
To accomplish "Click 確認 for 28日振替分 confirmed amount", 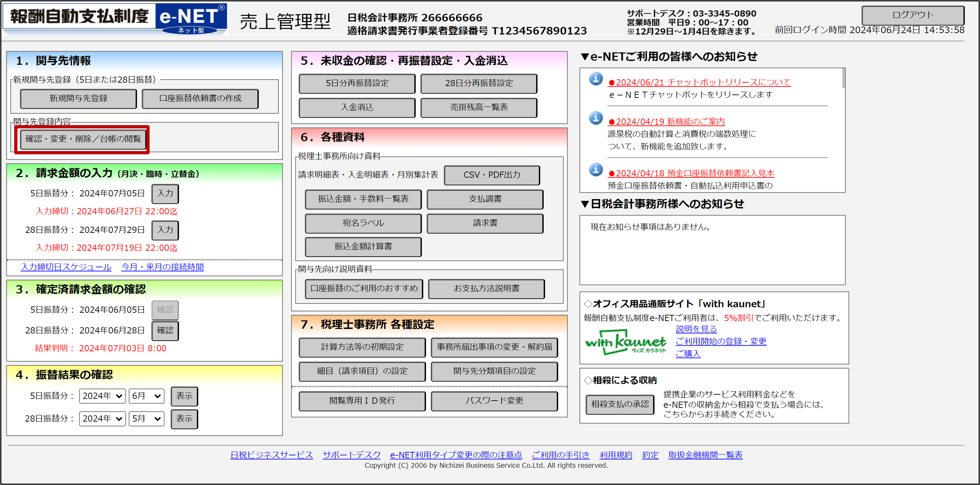I will pyautogui.click(x=165, y=330).
